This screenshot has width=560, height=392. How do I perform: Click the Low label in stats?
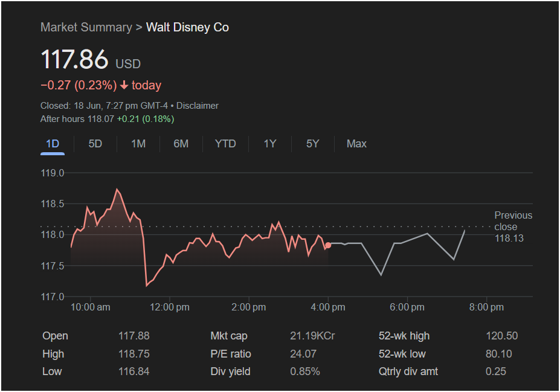tap(52, 371)
